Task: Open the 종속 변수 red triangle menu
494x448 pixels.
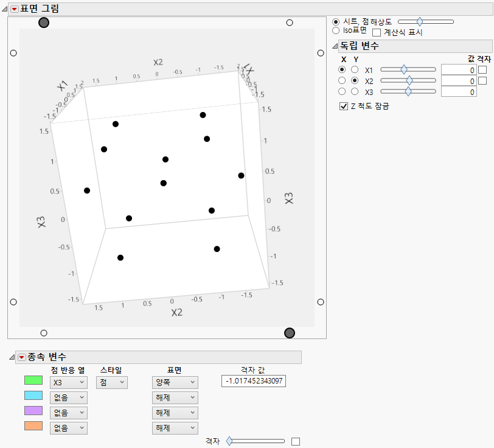Action: pos(21,356)
